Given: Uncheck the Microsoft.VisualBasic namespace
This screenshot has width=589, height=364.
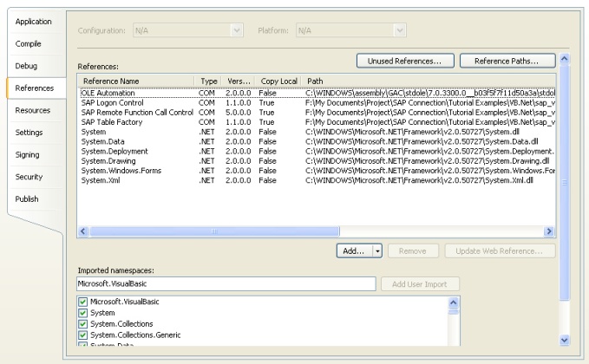Looking at the screenshot, I should [84, 302].
